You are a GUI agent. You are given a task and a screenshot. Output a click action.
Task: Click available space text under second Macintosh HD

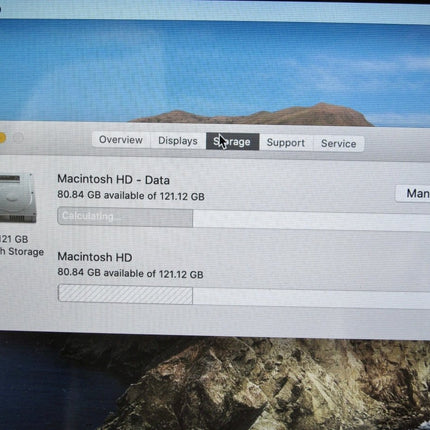pos(130,273)
